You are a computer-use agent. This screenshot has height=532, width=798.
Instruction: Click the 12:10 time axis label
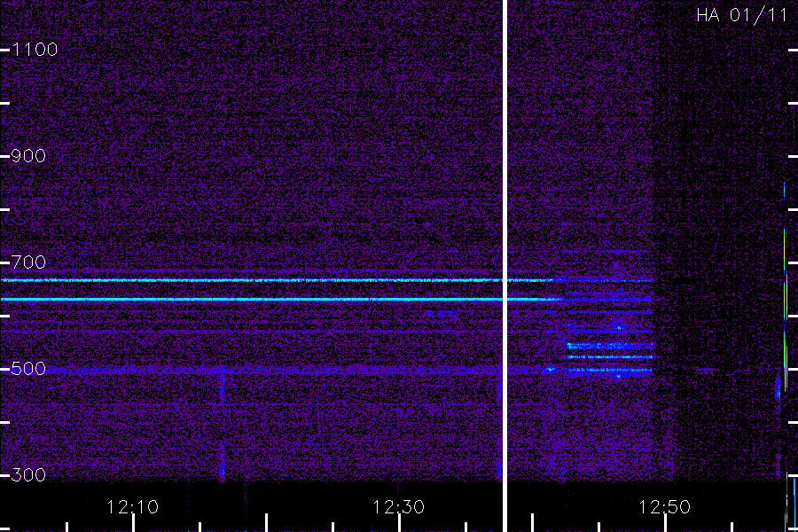pyautogui.click(x=132, y=507)
